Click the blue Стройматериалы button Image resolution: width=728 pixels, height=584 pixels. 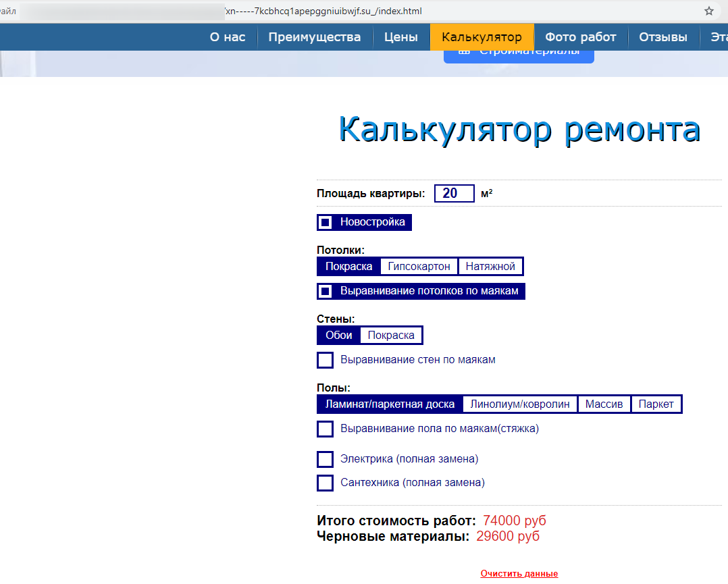click(519, 56)
